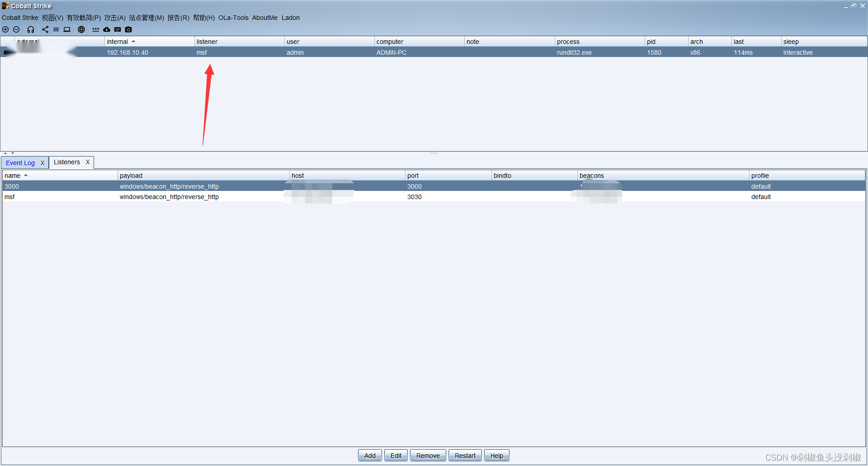Click the split-pane collapse arrows above Event Log
The image size is (868, 466).
point(9,153)
